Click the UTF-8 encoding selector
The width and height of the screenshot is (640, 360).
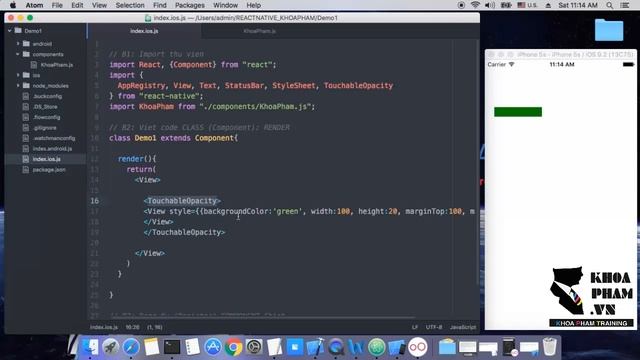(433, 327)
